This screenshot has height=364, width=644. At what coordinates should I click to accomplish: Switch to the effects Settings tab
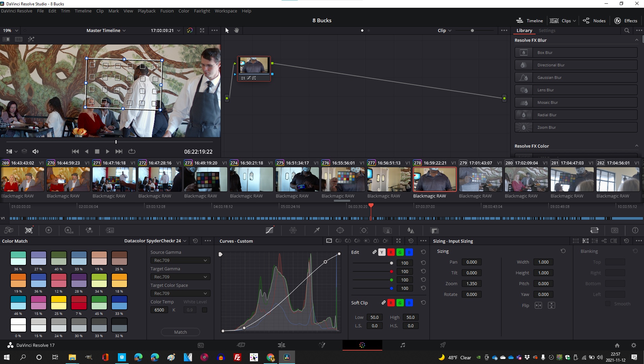point(547,30)
